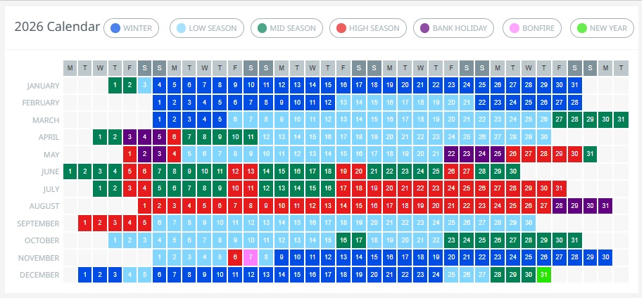Click the purple Bank Holiday color dot
This screenshot has height=298, width=644.
(424, 29)
